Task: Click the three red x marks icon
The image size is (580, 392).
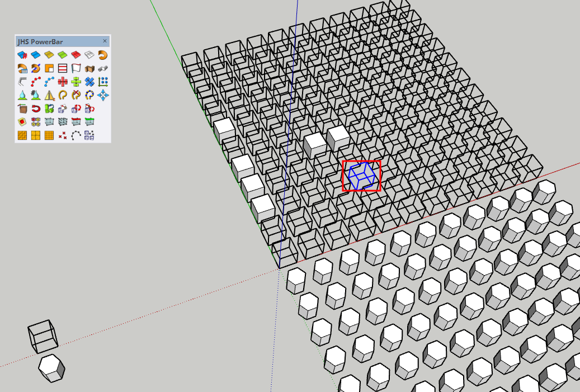Action: (x=63, y=135)
